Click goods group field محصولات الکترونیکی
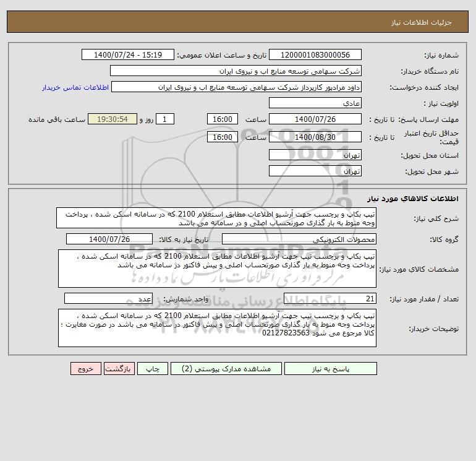This screenshot has width=476, height=461. [299, 239]
